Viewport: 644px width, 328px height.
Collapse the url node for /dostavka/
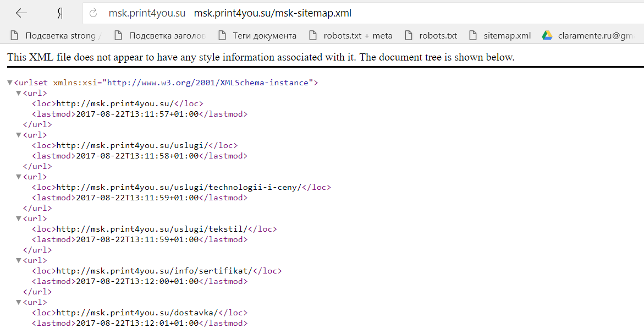(19, 302)
